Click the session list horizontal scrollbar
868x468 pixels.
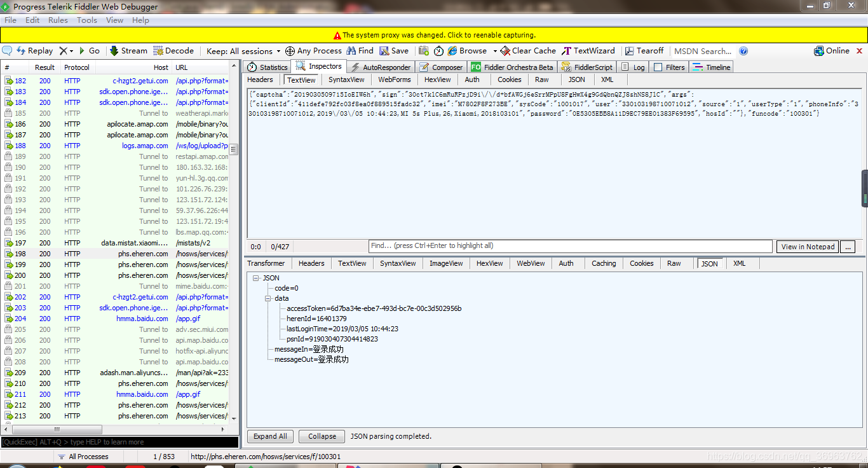pyautogui.click(x=114, y=429)
